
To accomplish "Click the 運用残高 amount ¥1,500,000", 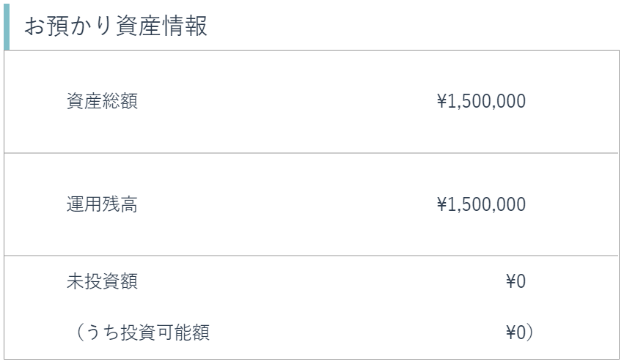I will (481, 204).
